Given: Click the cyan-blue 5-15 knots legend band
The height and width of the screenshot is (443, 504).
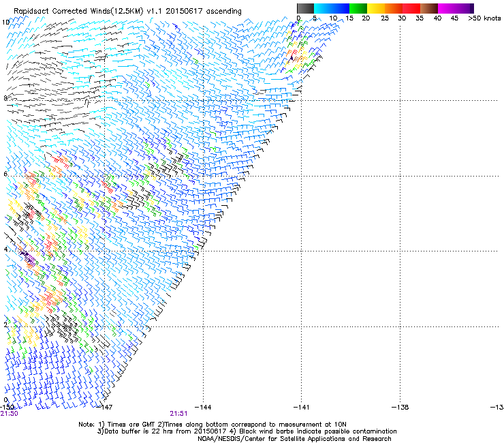Looking at the screenshot, I should (x=332, y=8).
